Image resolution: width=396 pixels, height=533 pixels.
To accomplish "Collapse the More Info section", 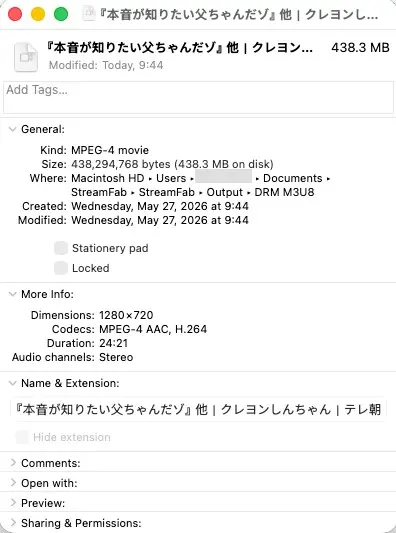I will point(13,294).
